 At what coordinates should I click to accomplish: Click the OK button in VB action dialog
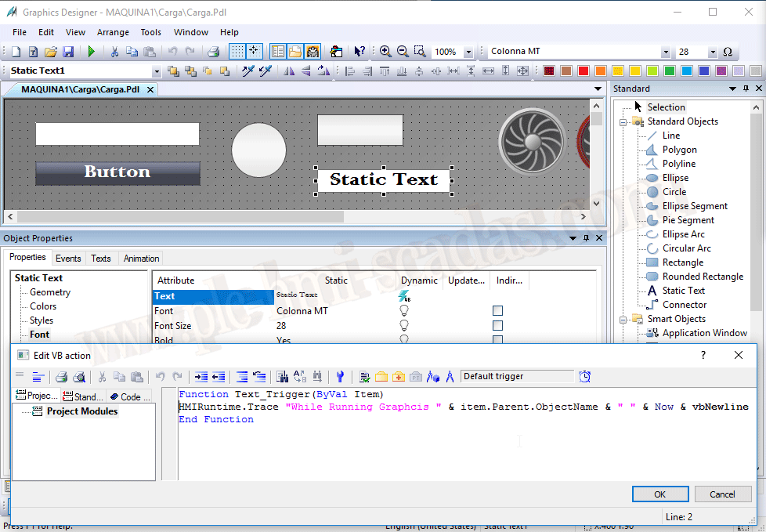(x=659, y=494)
